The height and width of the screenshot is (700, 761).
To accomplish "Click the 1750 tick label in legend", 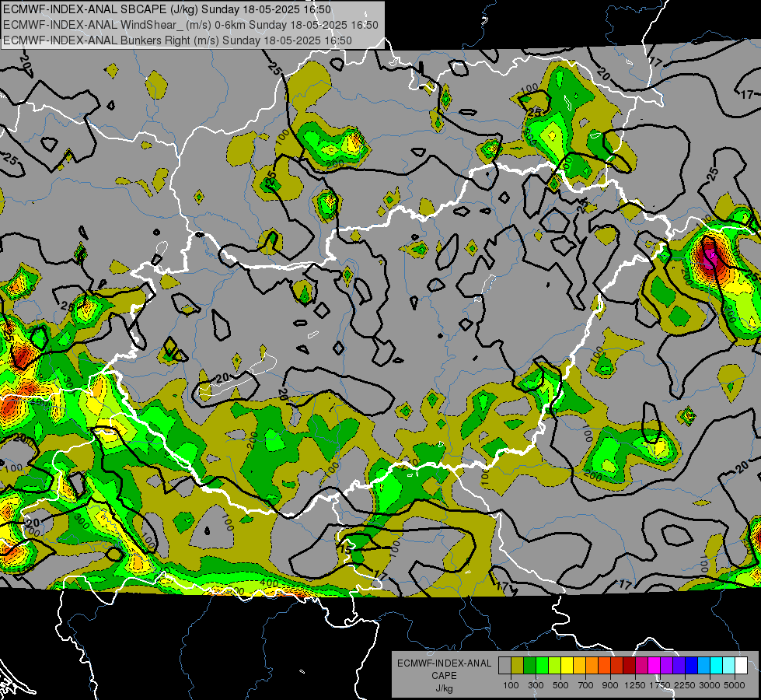I will click(x=660, y=685).
